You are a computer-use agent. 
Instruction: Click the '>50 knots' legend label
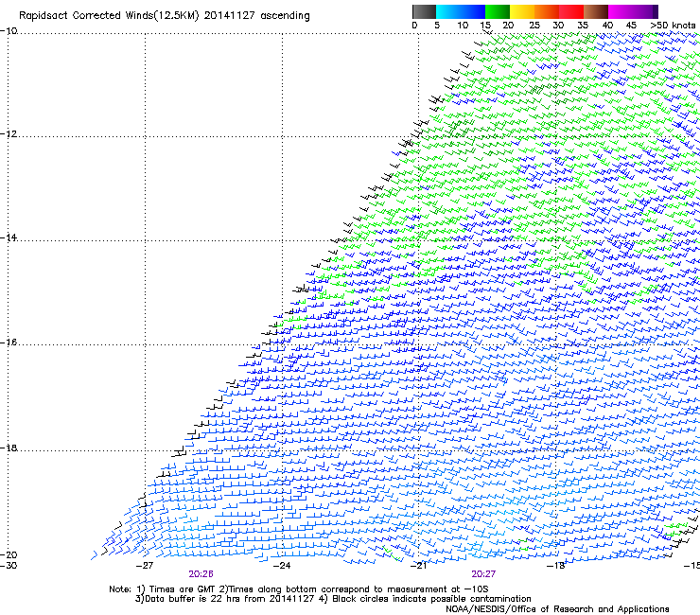(673, 26)
